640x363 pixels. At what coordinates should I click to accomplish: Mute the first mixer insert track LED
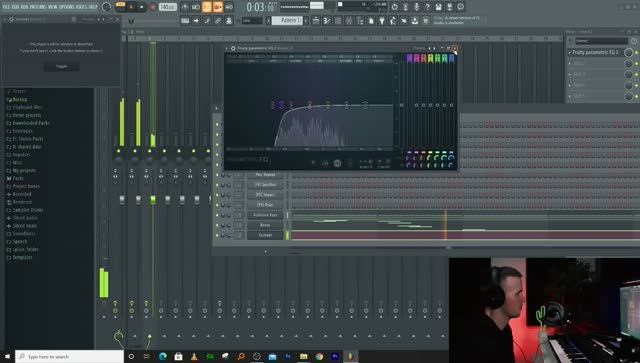(x=119, y=151)
